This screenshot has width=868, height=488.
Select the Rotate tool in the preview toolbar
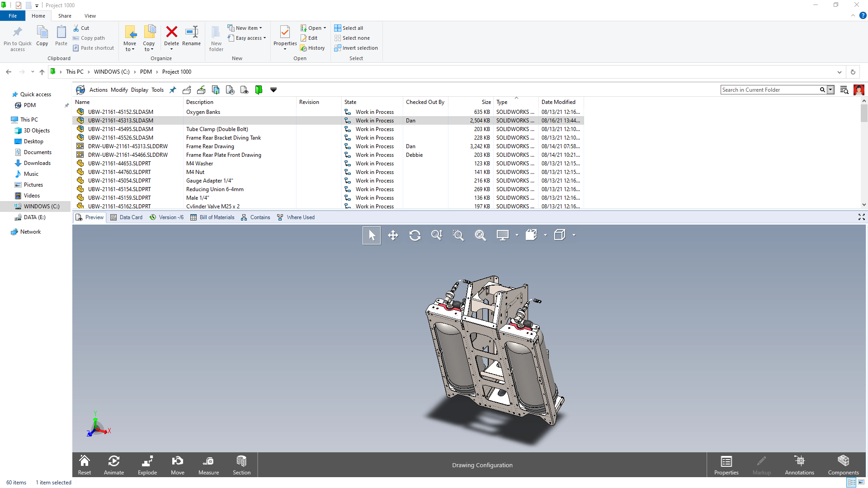pyautogui.click(x=415, y=235)
